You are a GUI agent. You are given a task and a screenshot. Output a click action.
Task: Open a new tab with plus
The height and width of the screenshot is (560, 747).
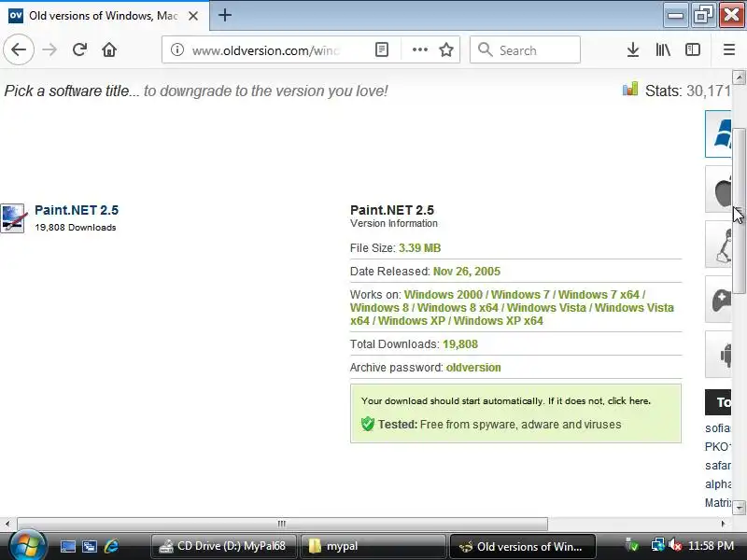(225, 15)
